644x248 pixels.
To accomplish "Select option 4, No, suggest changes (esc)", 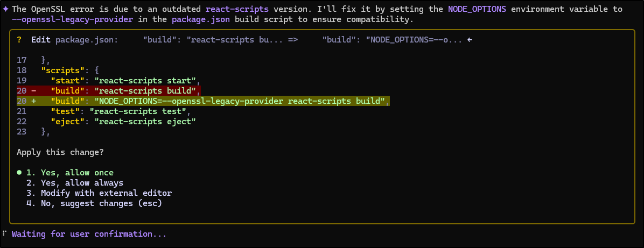I will [94, 203].
